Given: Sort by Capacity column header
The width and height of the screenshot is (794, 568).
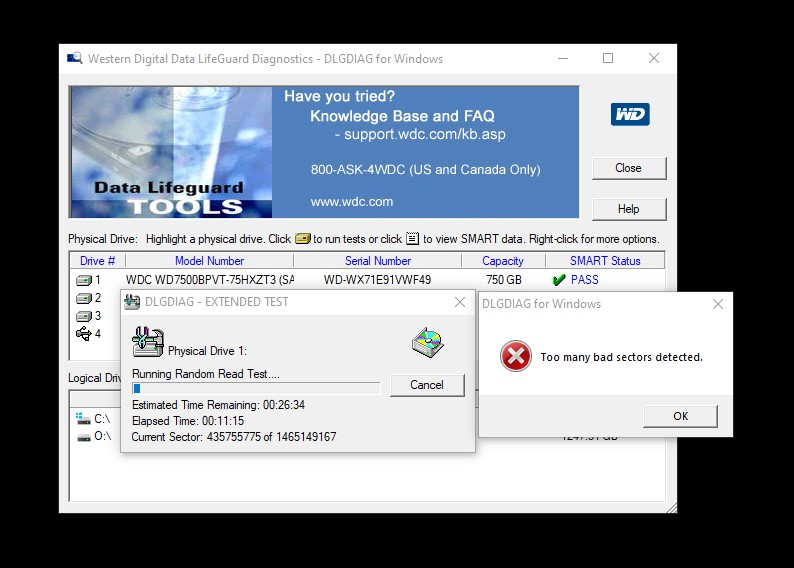Looking at the screenshot, I should click(x=503, y=261).
